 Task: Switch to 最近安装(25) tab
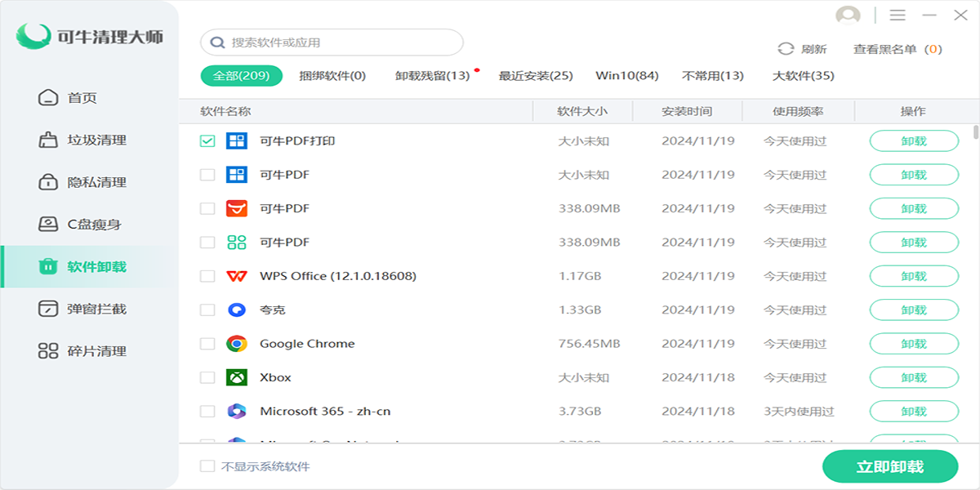(x=536, y=76)
